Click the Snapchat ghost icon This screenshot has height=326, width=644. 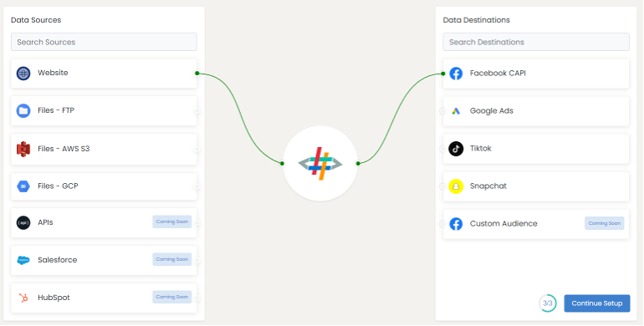point(456,186)
